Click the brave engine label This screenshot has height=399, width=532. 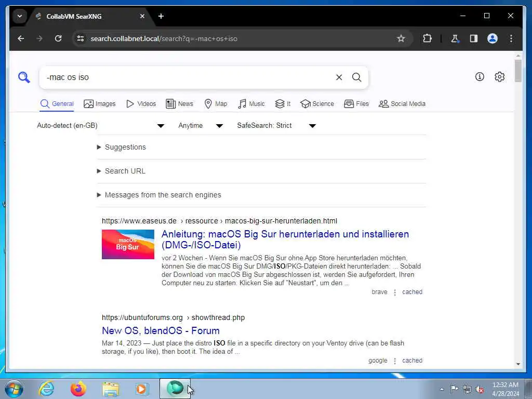click(379, 292)
